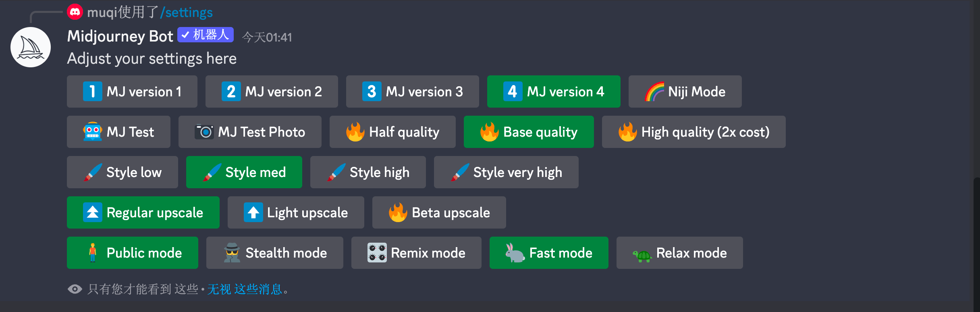Viewport: 980px width, 312px height.
Task: Switch to MJ Test Photo model
Action: [x=250, y=132]
